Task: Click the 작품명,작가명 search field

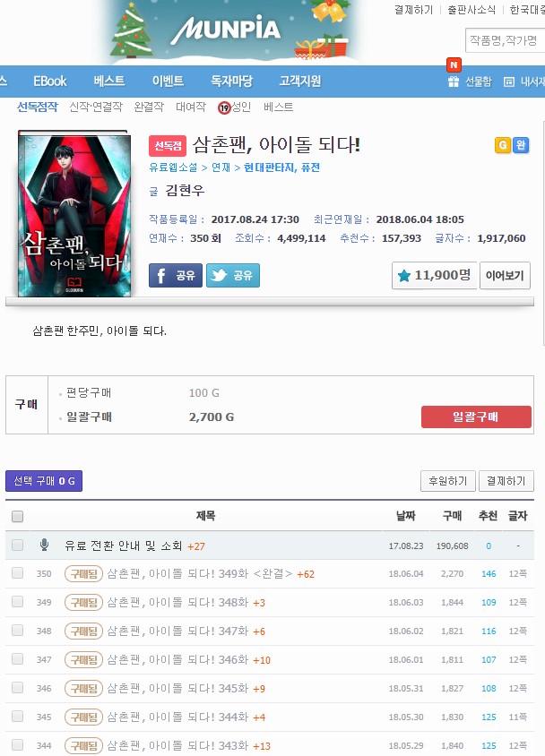Action: pos(505,40)
